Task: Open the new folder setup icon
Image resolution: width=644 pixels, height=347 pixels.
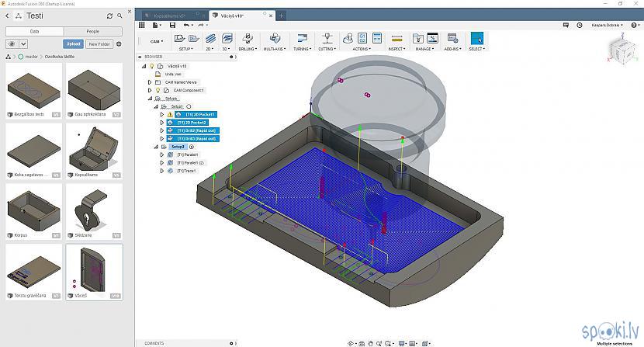Action: click(x=194, y=39)
